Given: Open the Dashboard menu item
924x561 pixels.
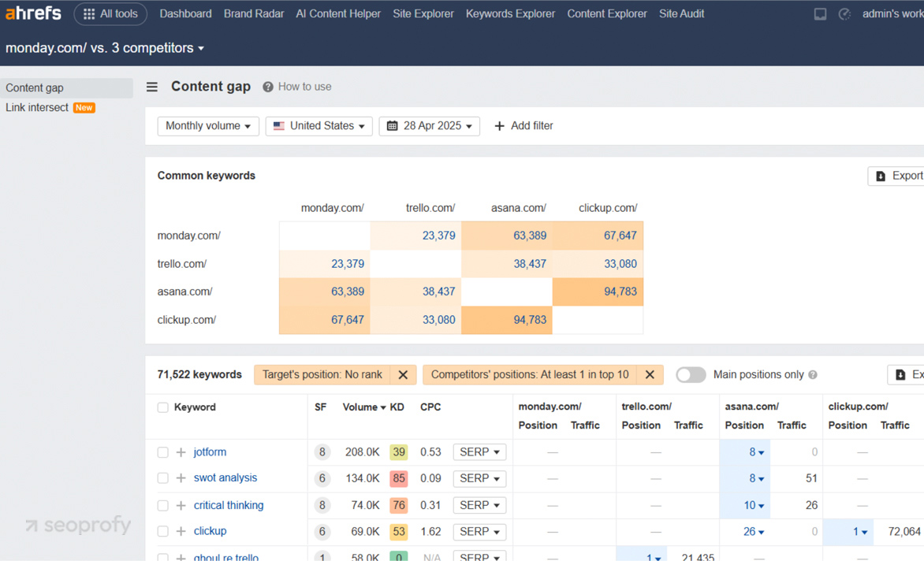Looking at the screenshot, I should point(185,13).
